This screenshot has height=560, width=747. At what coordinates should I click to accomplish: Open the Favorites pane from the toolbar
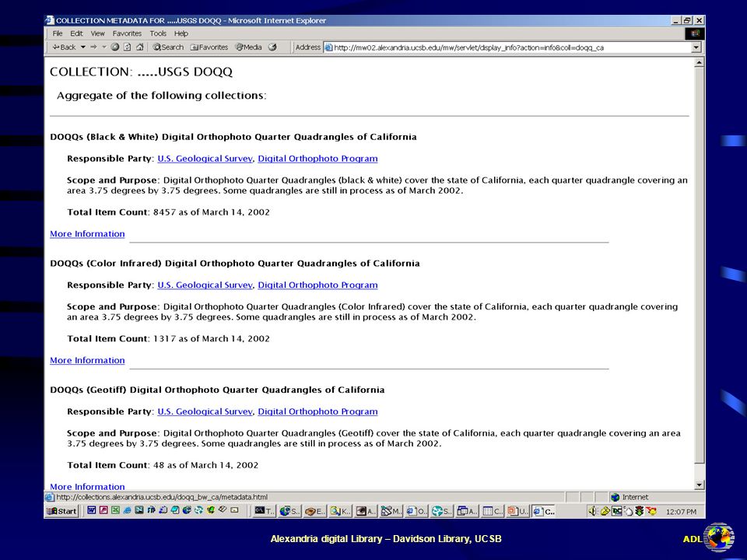click(209, 47)
